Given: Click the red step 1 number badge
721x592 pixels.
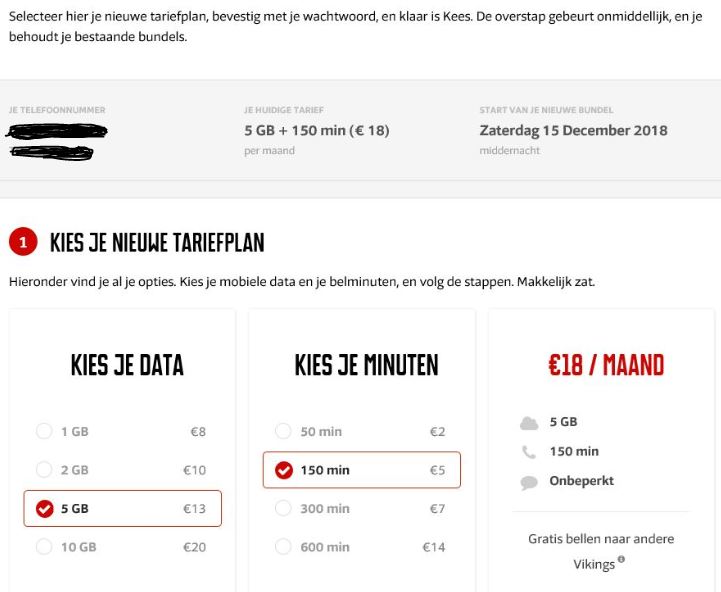Looking at the screenshot, I should [x=23, y=242].
